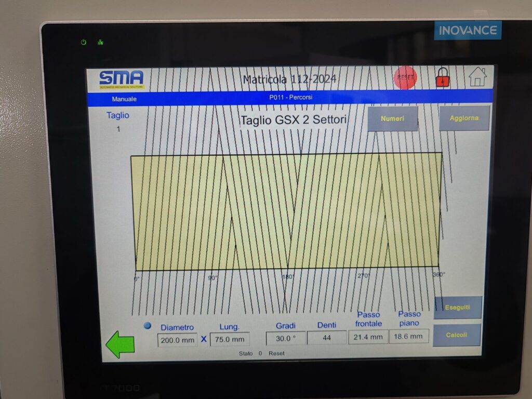Select the Taglio number 1 value
The height and width of the screenshot is (399, 532).
pos(118,129)
